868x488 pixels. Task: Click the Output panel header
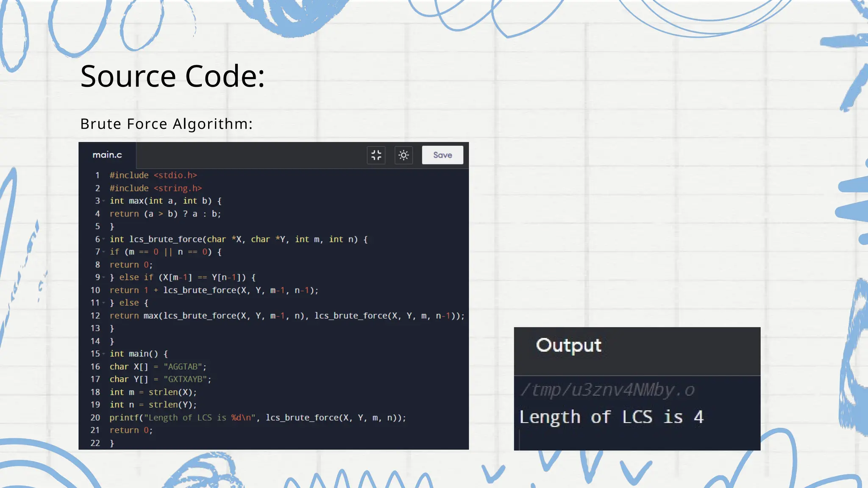point(568,346)
